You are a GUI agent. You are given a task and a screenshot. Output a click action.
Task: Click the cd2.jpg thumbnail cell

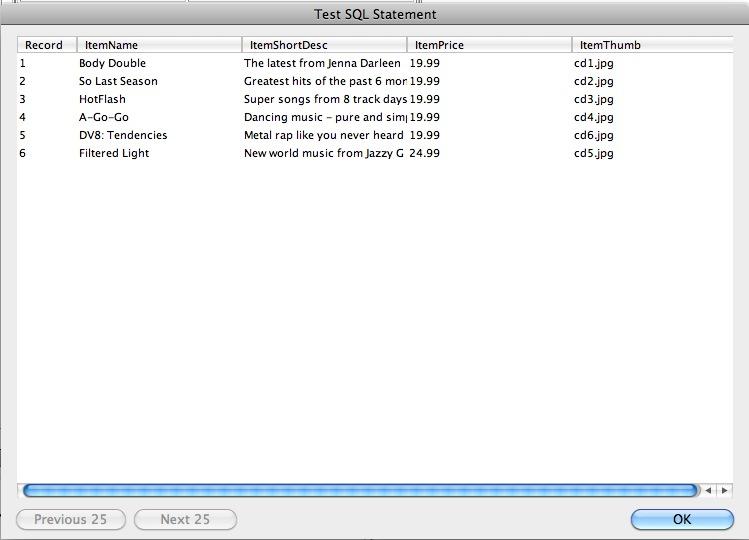pos(593,82)
